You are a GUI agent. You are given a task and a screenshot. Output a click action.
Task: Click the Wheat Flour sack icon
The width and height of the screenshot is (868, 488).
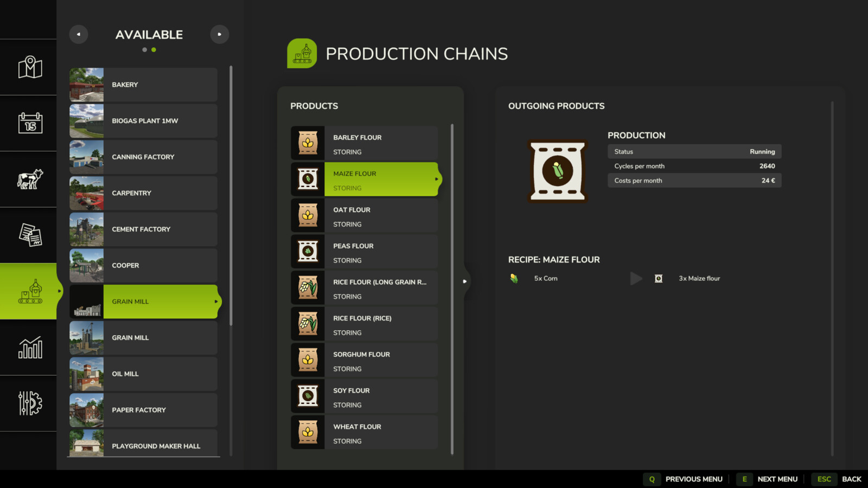pyautogui.click(x=308, y=432)
